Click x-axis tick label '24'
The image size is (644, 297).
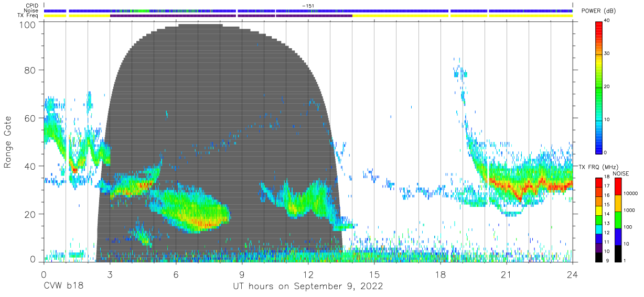pos(573,274)
